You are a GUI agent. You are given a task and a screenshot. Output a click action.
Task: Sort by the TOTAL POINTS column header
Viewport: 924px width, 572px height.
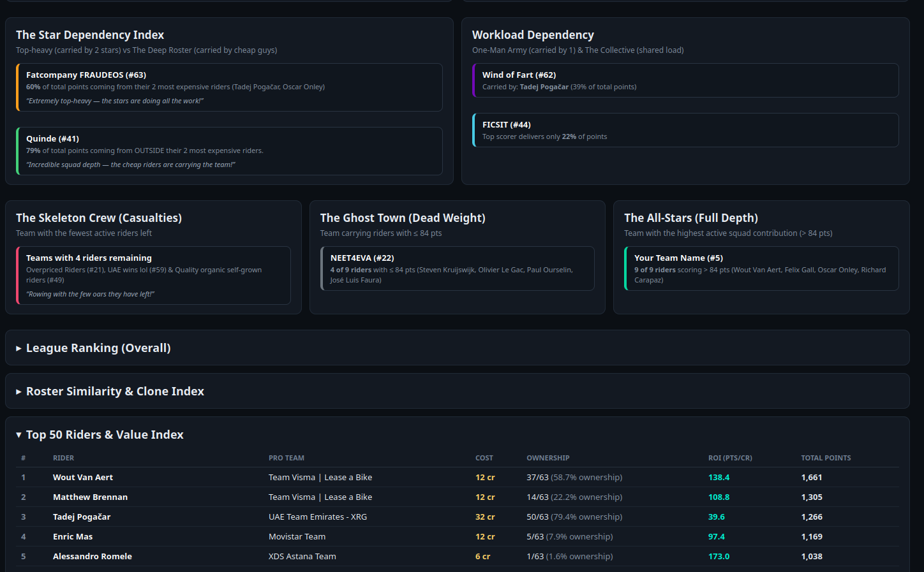pyautogui.click(x=826, y=458)
